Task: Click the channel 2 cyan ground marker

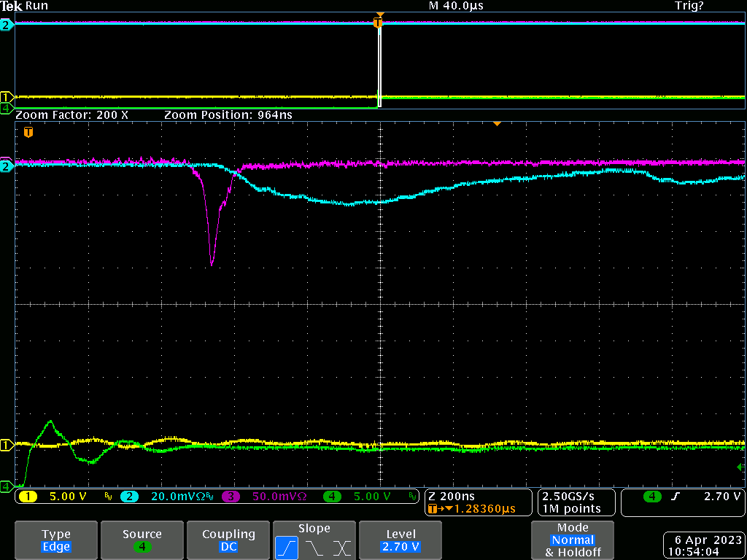Action: (6, 166)
